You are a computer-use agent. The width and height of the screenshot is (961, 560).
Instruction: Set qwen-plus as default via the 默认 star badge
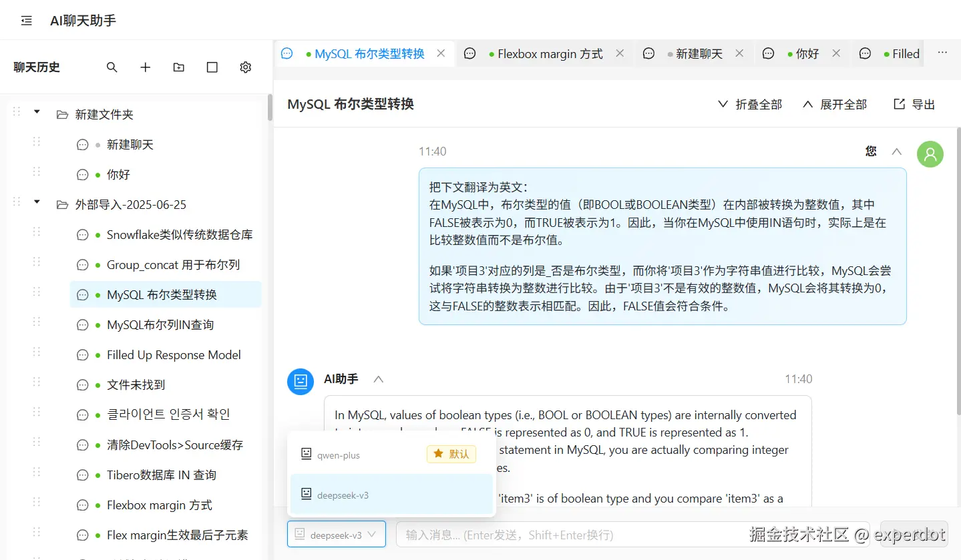click(451, 454)
